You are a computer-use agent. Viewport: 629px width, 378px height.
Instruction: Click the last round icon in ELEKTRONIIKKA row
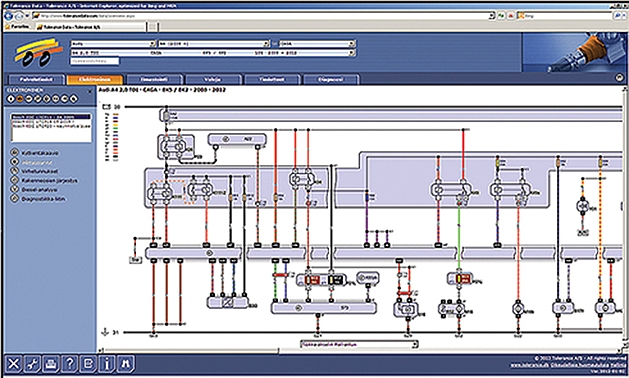pos(74,99)
